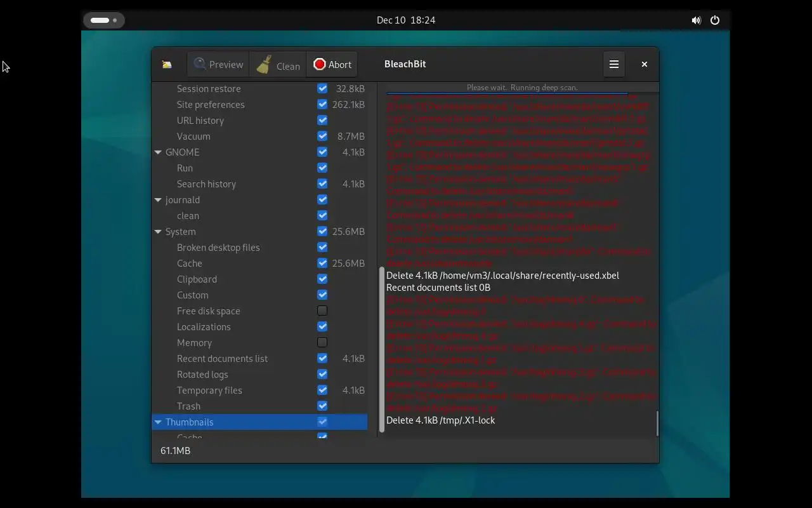Toggle the GNOME group checkbox
This screenshot has width=812, height=508.
click(x=322, y=152)
